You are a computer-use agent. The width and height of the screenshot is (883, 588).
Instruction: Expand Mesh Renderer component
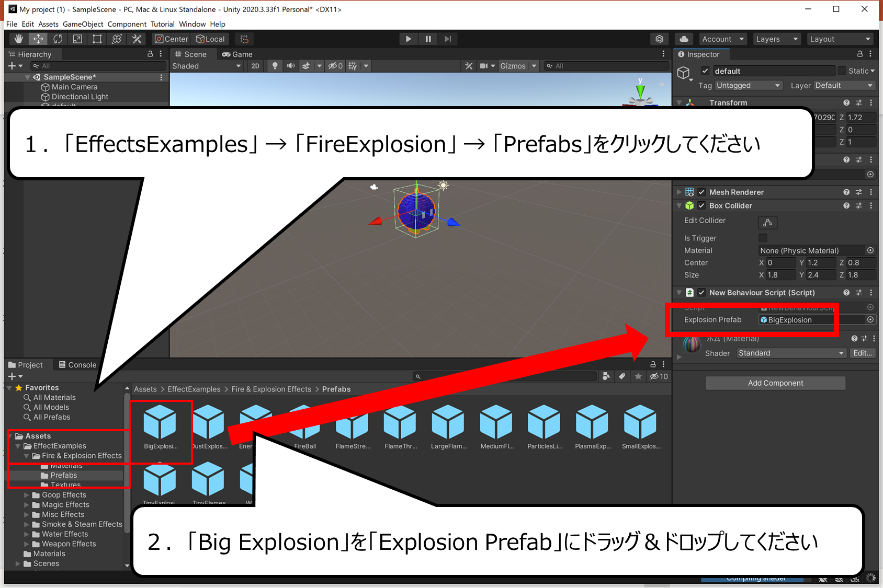pos(679,192)
